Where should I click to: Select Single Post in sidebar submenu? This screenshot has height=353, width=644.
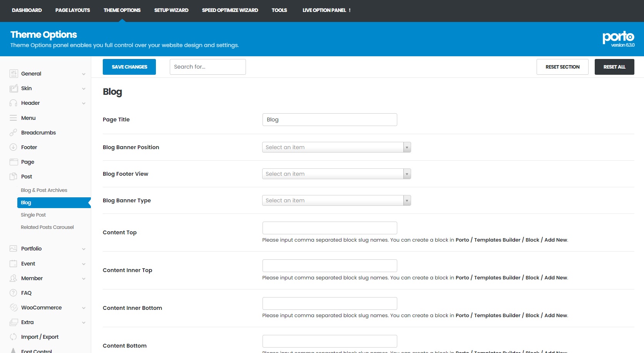[33, 215]
